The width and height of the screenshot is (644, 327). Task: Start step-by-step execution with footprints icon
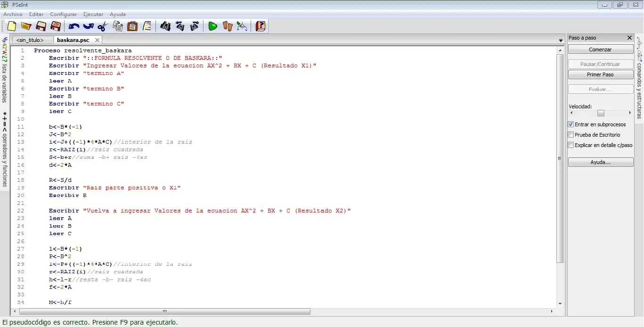(228, 26)
